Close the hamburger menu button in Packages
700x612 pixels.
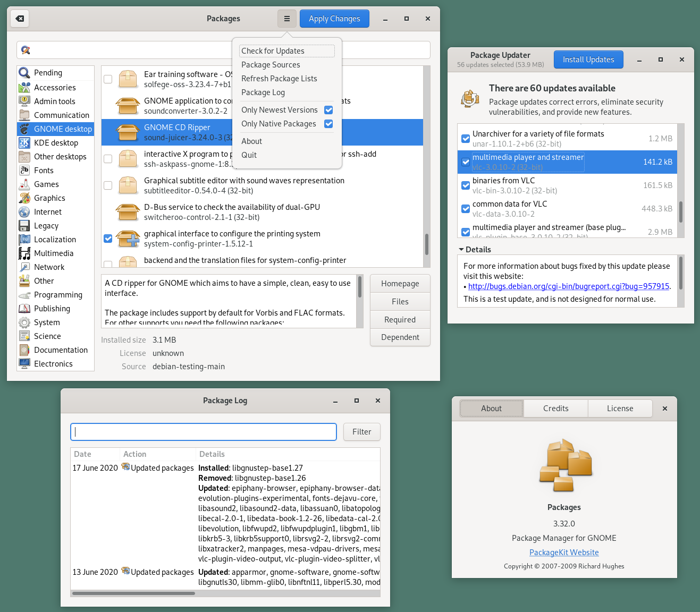(x=287, y=19)
